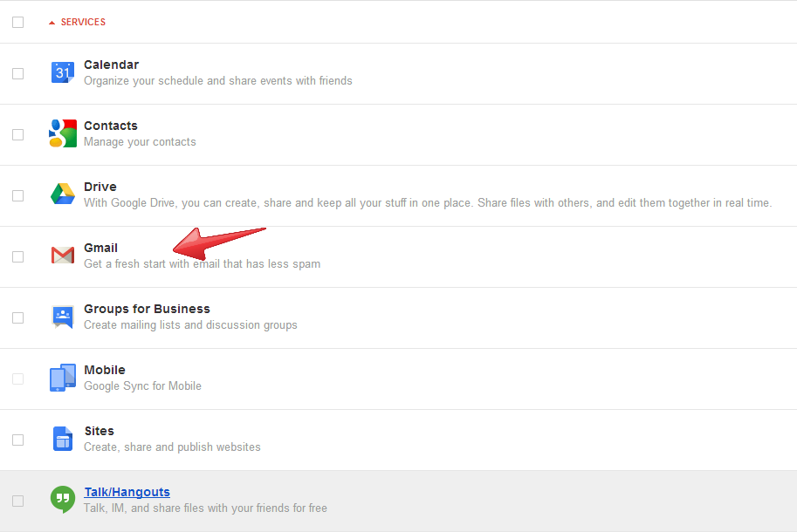Check the Talk/Hangouts row checkbox
The height and width of the screenshot is (532, 797).
point(17,501)
